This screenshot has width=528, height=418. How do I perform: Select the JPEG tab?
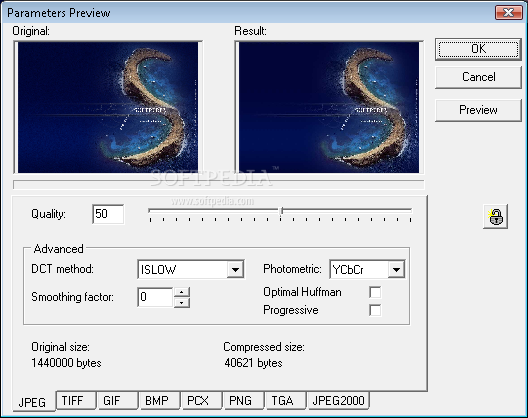coord(33,402)
